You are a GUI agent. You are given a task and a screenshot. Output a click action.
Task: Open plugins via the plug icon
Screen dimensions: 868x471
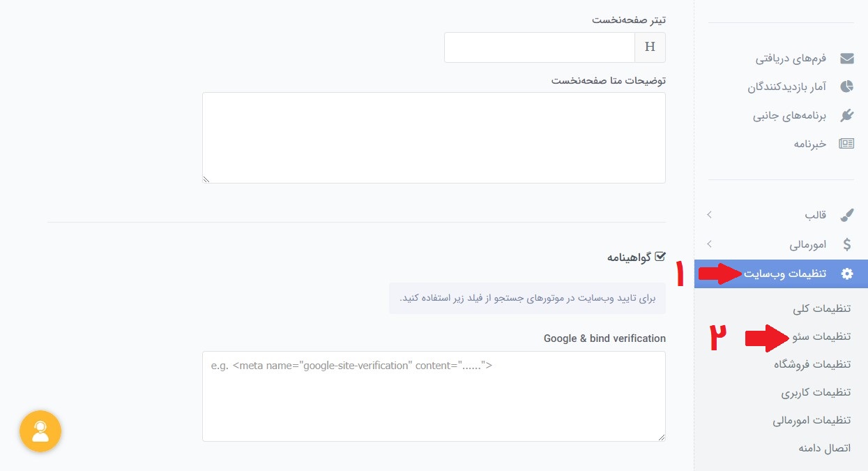click(x=846, y=114)
